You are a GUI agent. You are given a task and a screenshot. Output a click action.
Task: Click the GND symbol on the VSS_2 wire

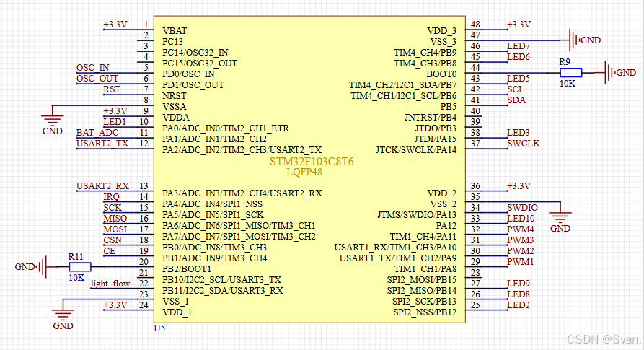(560, 223)
